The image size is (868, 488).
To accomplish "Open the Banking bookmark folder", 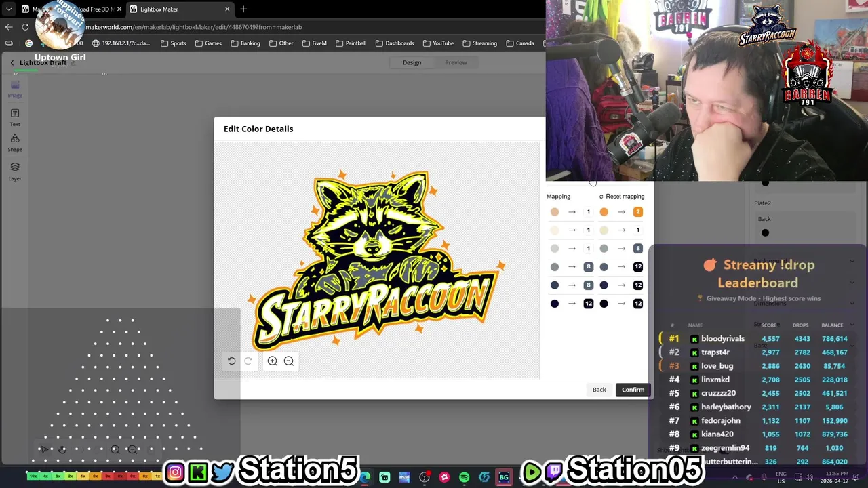I will (x=245, y=43).
